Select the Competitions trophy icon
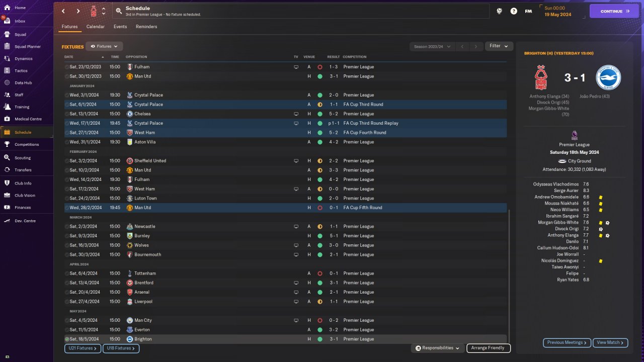The height and width of the screenshot is (362, 644). tap(7, 144)
